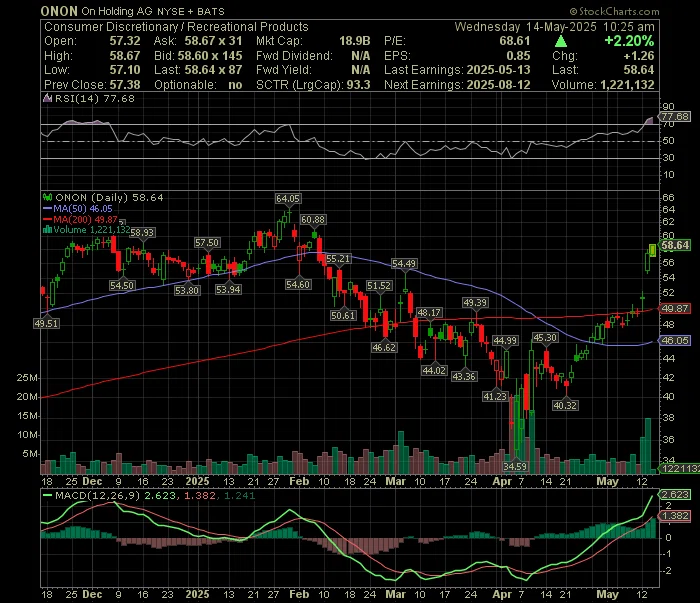
Task: Click the +2.20% percent change value
Action: tap(629, 41)
